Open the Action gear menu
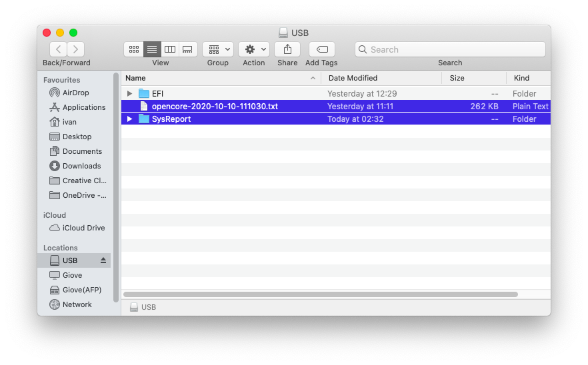This screenshot has width=588, height=365. click(254, 49)
